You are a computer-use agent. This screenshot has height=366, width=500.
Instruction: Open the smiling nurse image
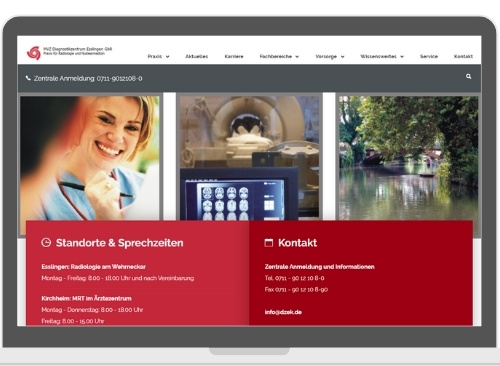[90, 158]
